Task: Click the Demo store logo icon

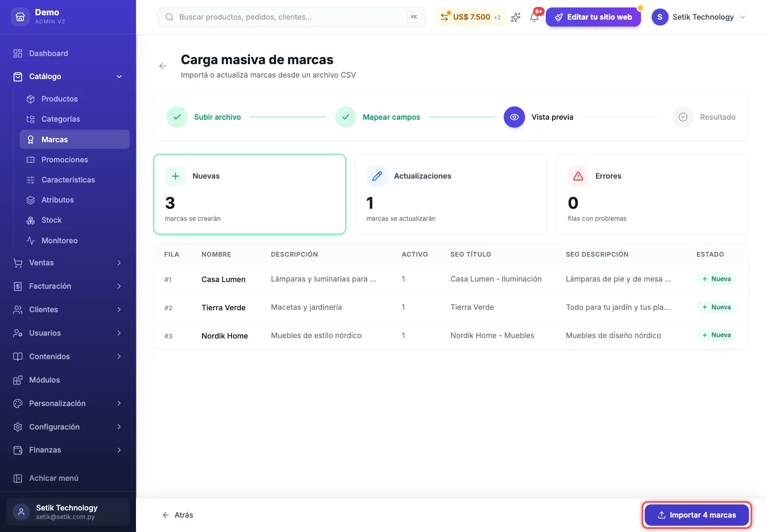Action: 20,17
